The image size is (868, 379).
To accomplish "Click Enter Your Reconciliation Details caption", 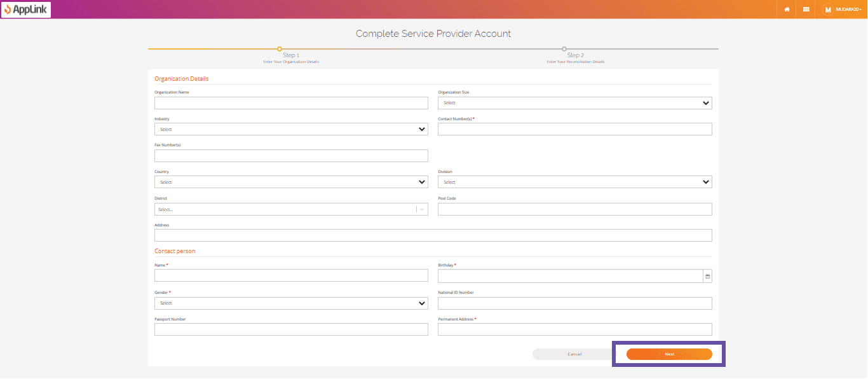I will point(576,62).
